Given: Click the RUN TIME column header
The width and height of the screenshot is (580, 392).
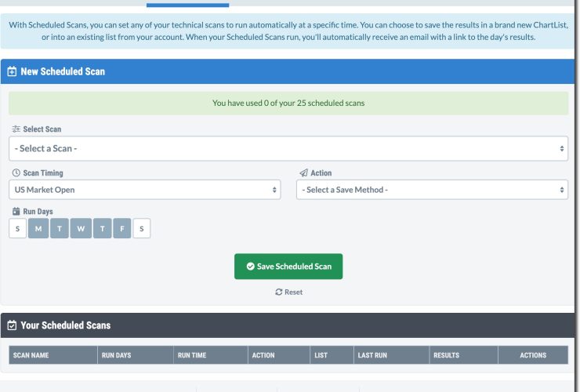Looking at the screenshot, I should click(x=211, y=355).
